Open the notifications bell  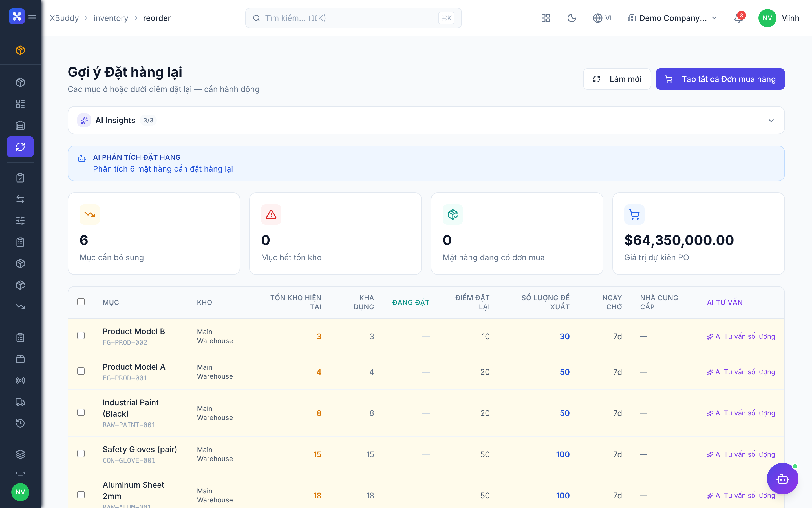tap(738, 18)
